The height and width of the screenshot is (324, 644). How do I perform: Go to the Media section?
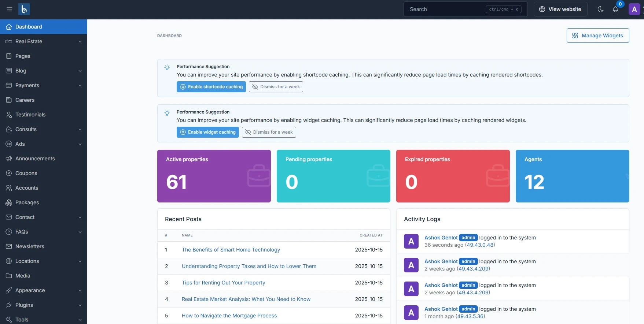23,276
